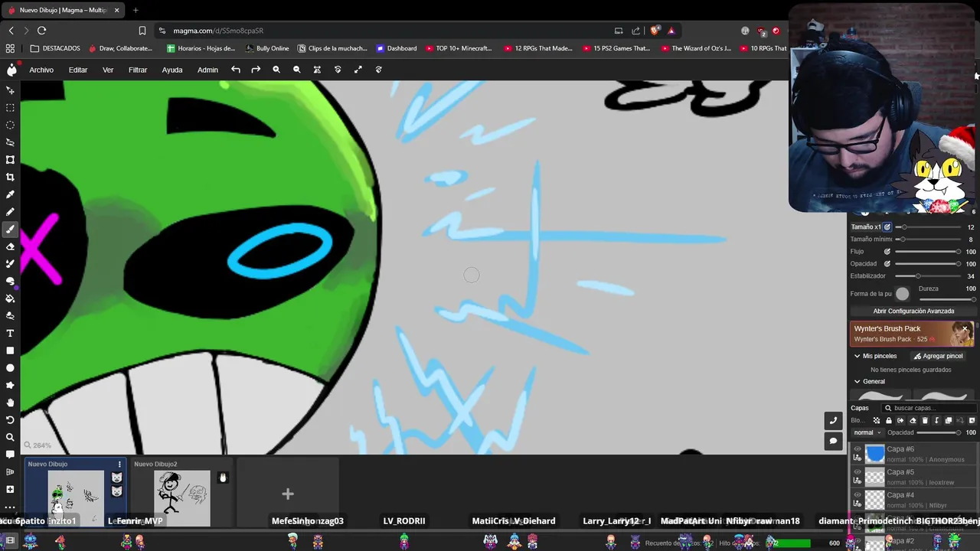Click the Undo arrow in top toolbar
980x551 pixels.
tap(236, 70)
